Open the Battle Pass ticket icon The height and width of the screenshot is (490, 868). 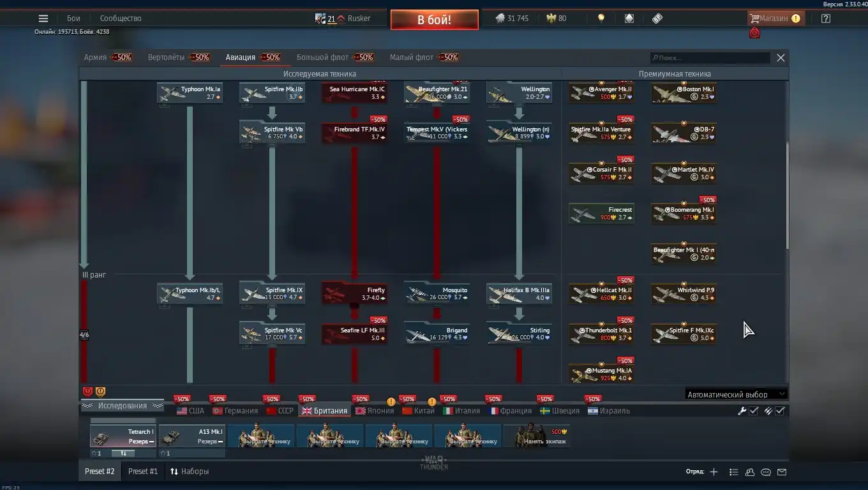[x=657, y=19]
